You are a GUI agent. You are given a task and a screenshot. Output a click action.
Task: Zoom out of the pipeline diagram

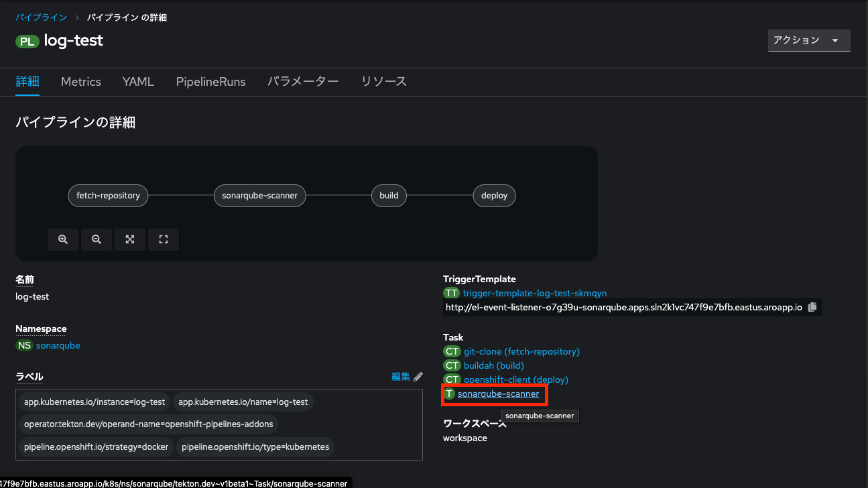[96, 239]
